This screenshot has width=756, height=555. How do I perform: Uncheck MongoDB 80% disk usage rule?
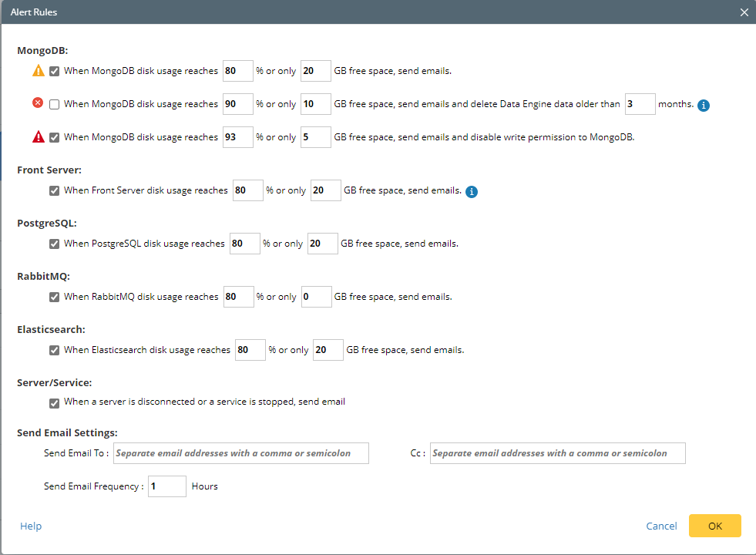(55, 71)
